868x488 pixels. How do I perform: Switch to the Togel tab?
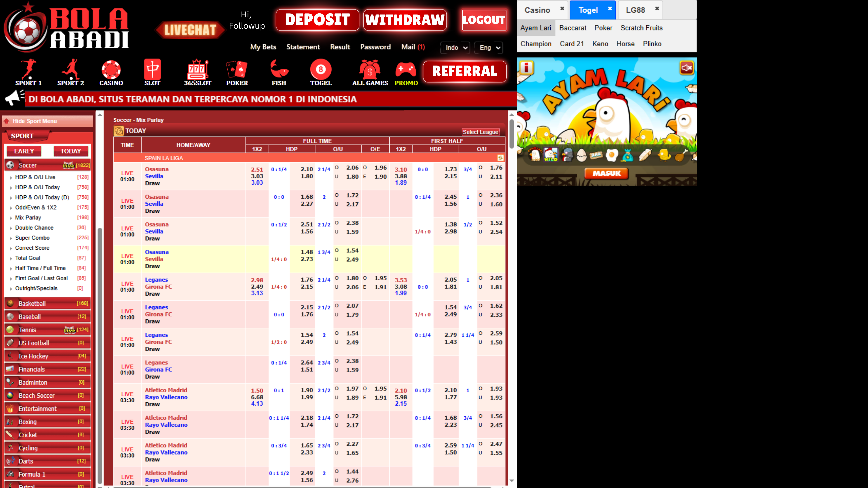click(588, 10)
